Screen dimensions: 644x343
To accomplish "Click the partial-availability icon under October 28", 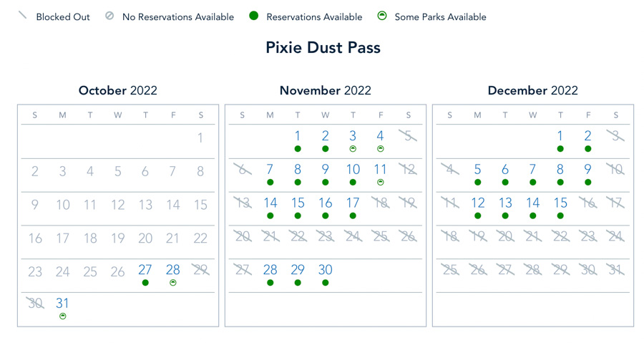I will coord(172,283).
